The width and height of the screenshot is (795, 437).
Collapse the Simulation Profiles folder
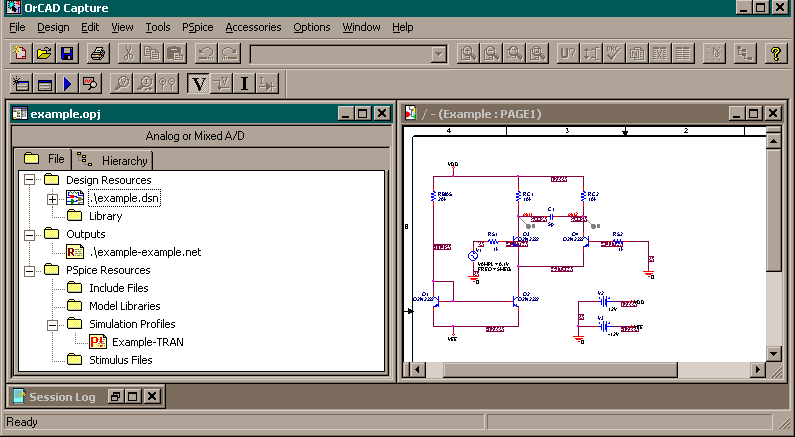pos(52,325)
